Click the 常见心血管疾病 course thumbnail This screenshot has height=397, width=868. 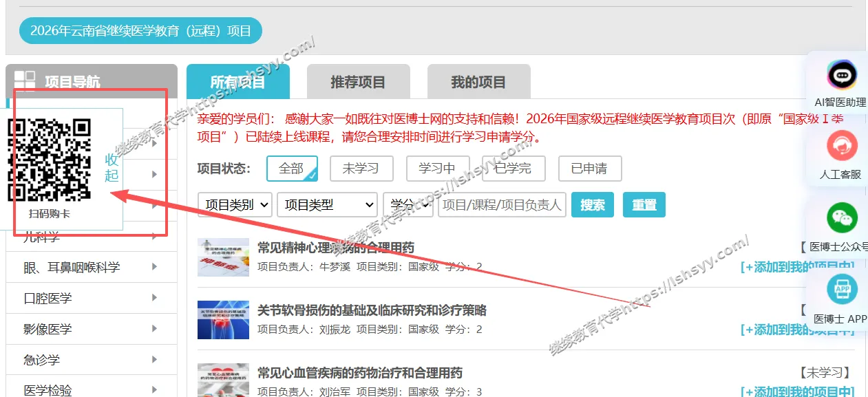[223, 380]
